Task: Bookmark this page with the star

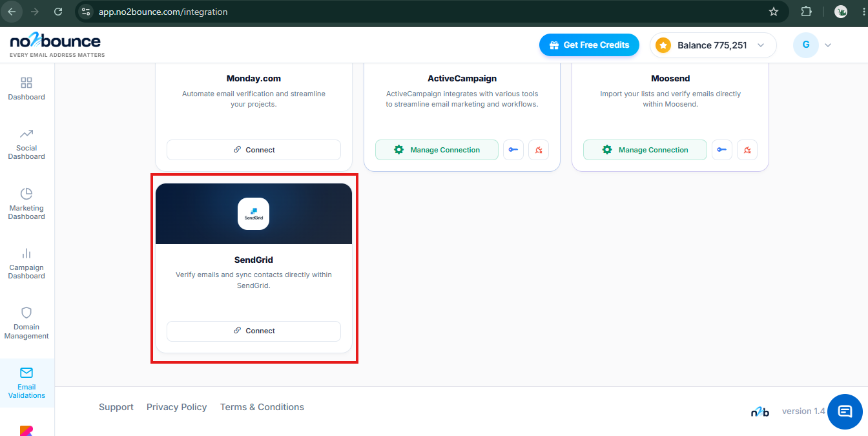Action: pyautogui.click(x=774, y=12)
